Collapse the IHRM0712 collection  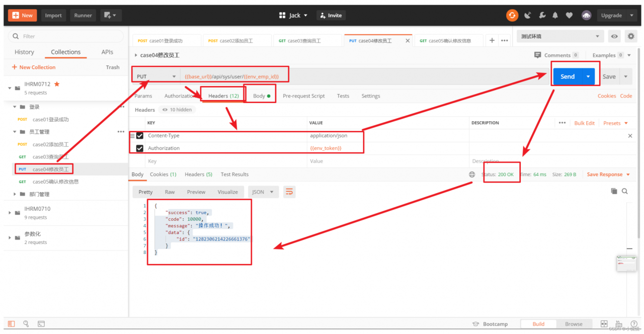pos(10,88)
